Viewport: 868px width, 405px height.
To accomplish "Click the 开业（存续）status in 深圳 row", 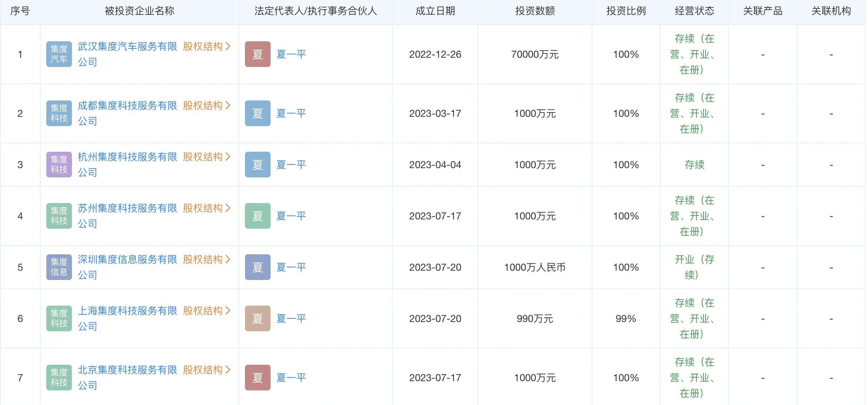I will coord(694,267).
